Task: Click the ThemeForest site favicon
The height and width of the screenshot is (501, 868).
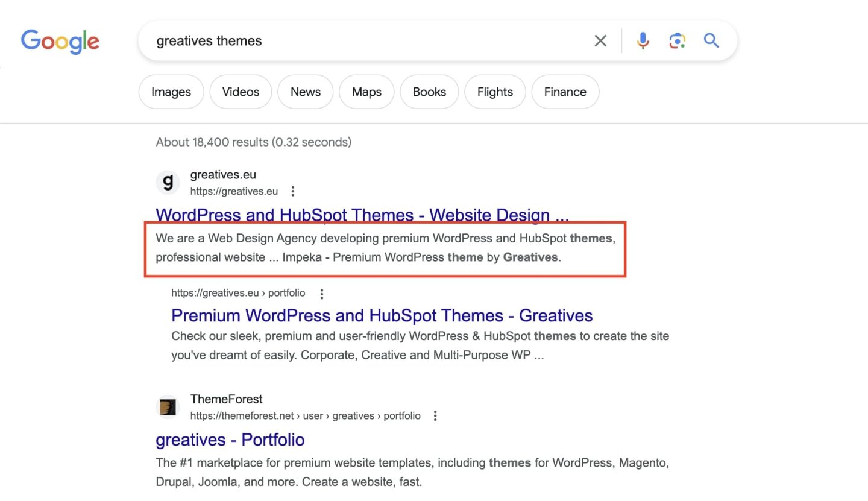Action: [x=168, y=407]
